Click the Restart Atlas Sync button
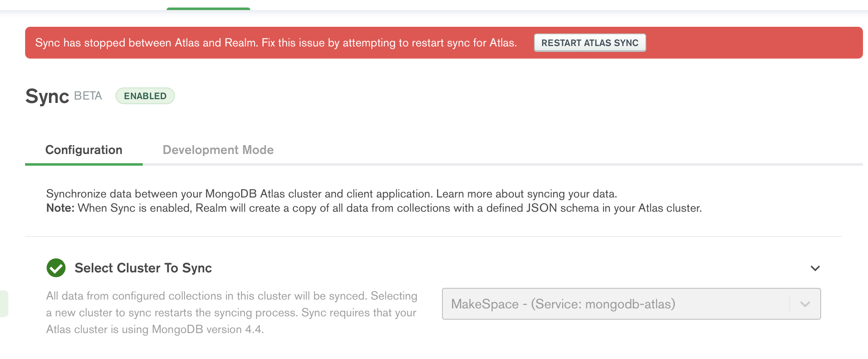 pos(590,43)
